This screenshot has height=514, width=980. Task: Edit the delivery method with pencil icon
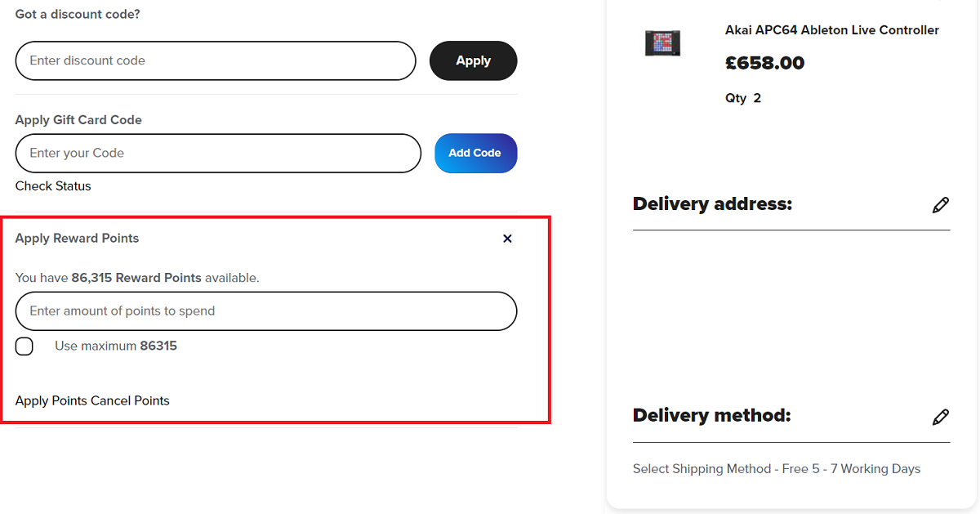941,418
